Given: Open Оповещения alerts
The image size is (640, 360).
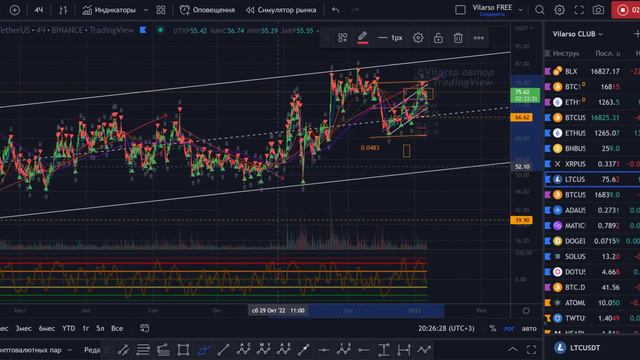Looking at the screenshot, I should tap(207, 10).
